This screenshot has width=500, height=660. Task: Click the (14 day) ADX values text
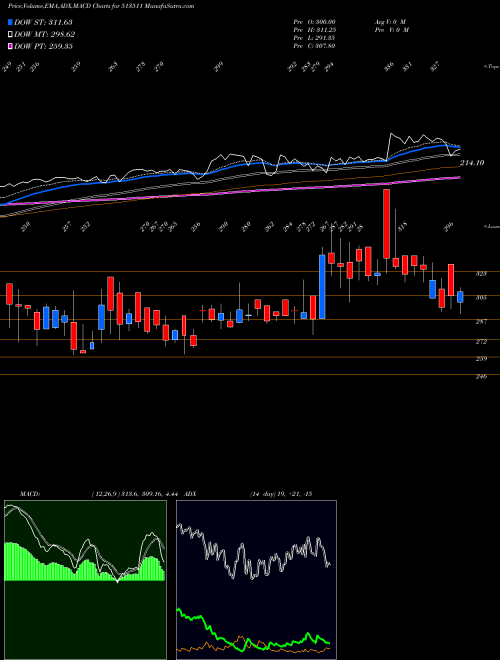[x=281, y=494]
